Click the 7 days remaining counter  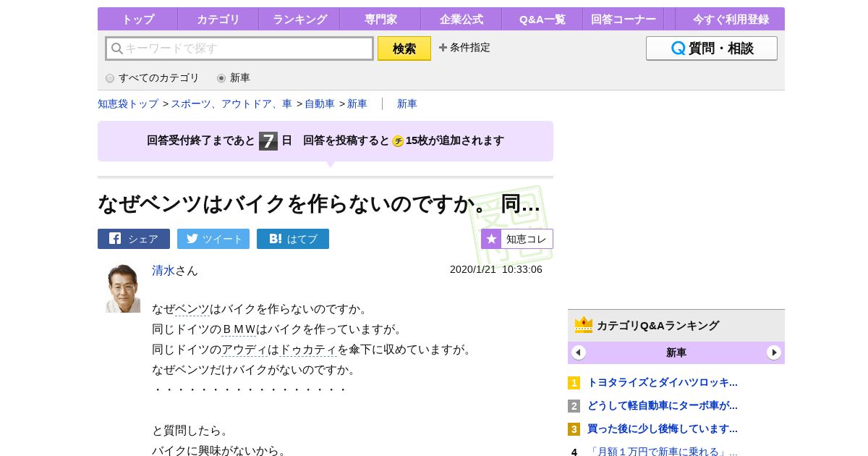pyautogui.click(x=268, y=140)
